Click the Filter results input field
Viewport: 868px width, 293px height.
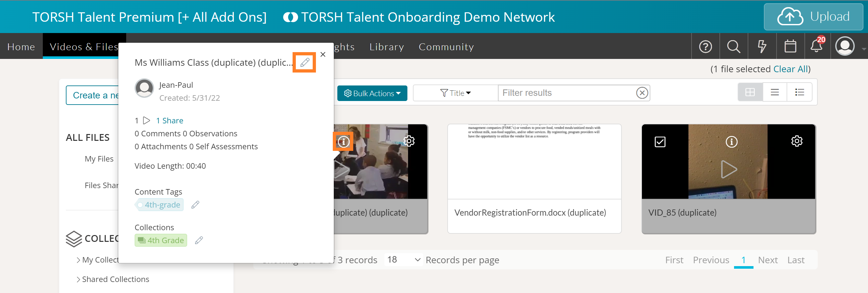[567, 93]
